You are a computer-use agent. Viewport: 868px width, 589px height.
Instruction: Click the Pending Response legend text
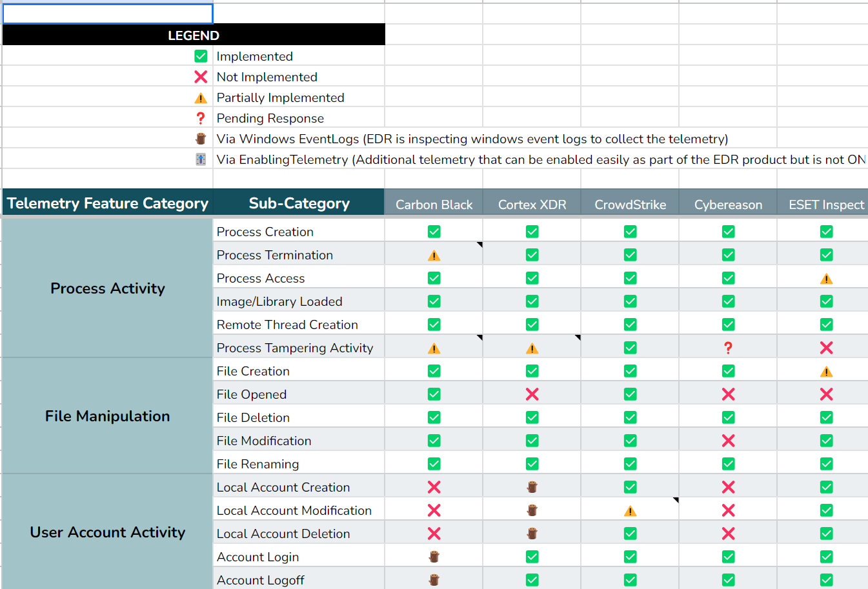pos(270,118)
